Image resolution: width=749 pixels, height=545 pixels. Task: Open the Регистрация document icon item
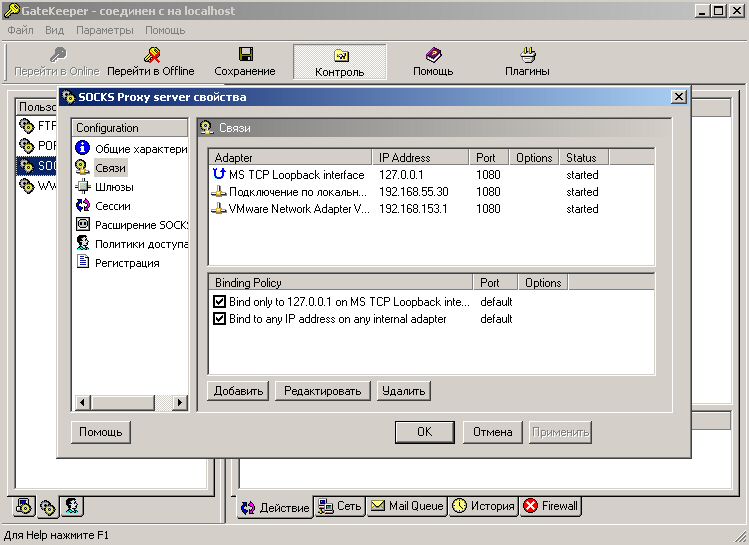point(83,262)
